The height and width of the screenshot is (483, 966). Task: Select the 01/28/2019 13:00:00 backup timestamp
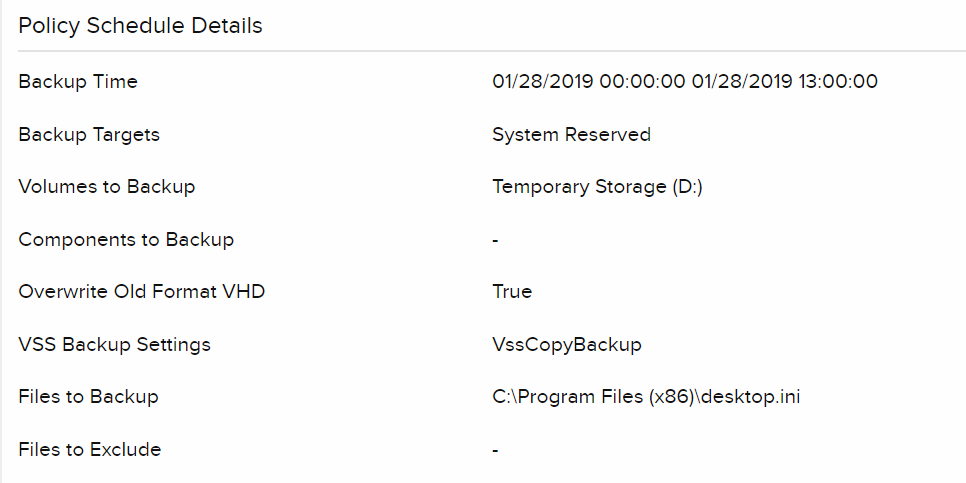tap(784, 82)
